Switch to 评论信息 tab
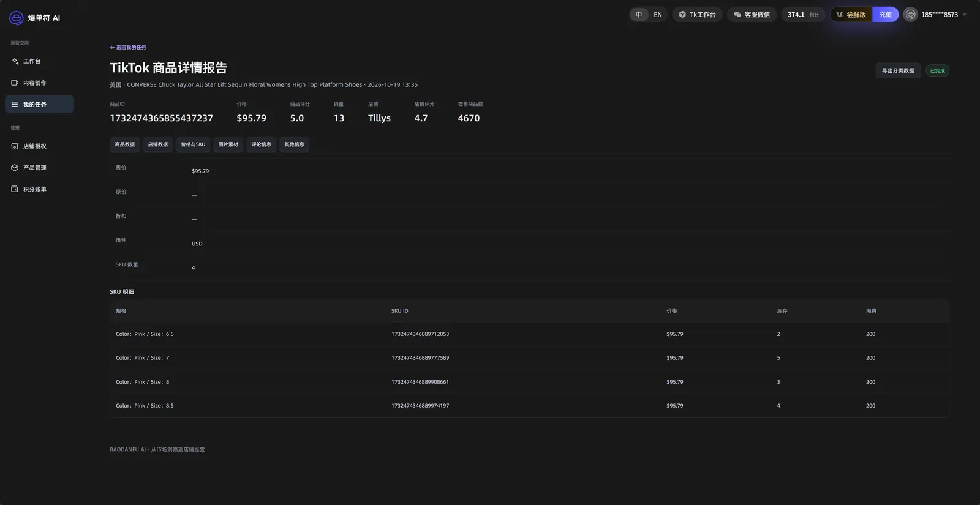The width and height of the screenshot is (980, 505). click(x=261, y=144)
